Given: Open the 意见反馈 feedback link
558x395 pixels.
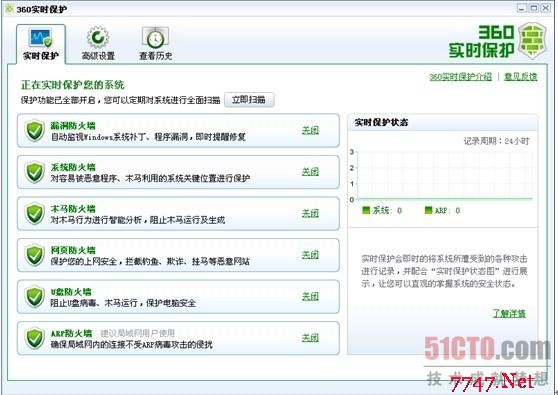Looking at the screenshot, I should click(x=521, y=77).
